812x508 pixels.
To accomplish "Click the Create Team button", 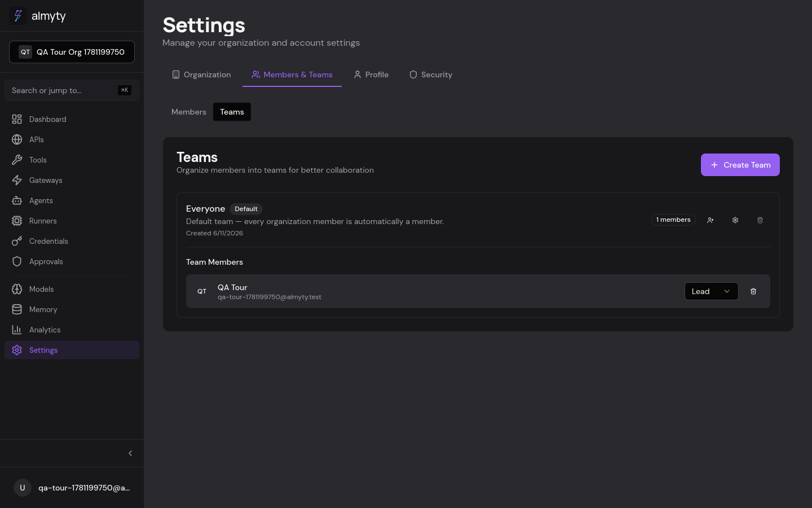I will 740,165.
